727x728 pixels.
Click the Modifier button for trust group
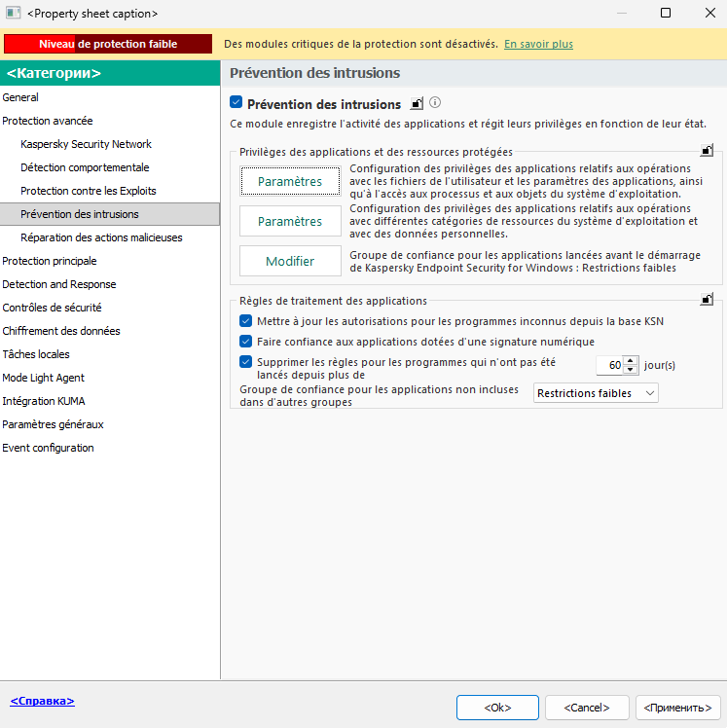(x=290, y=261)
